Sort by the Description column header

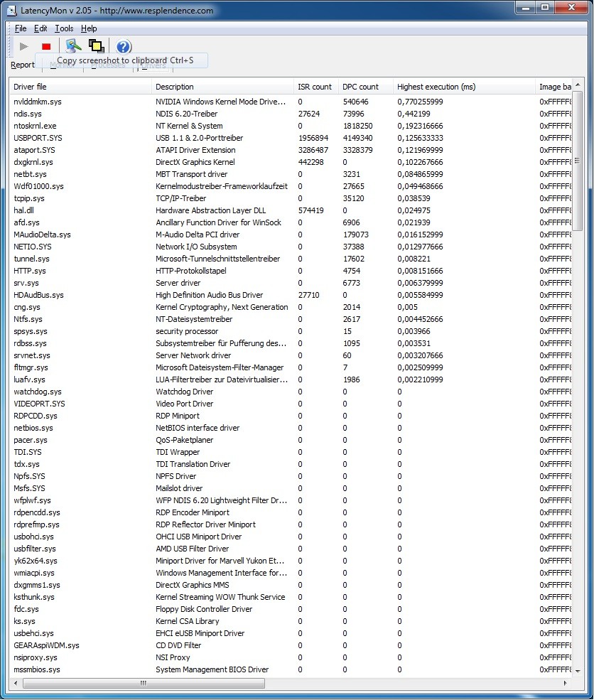[222, 87]
